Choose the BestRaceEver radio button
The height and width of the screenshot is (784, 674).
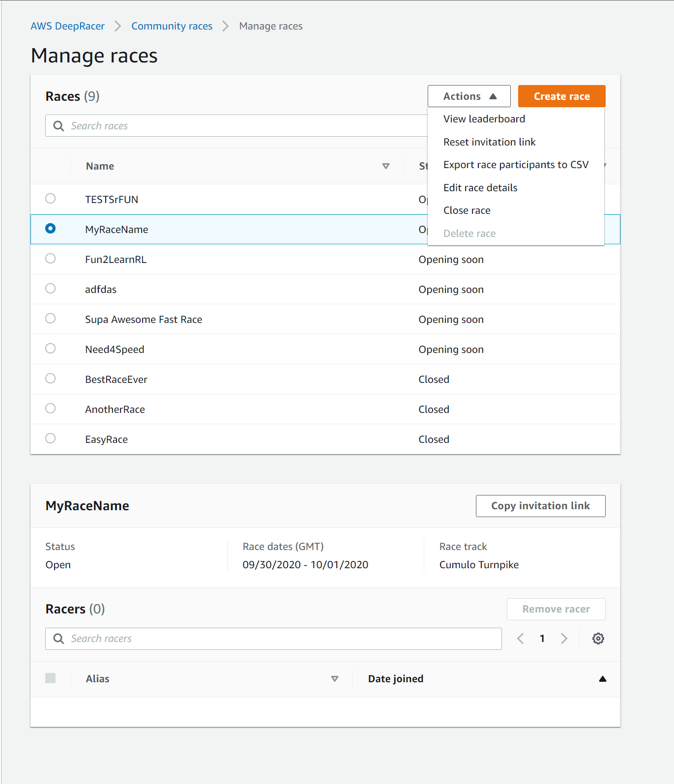(50, 378)
